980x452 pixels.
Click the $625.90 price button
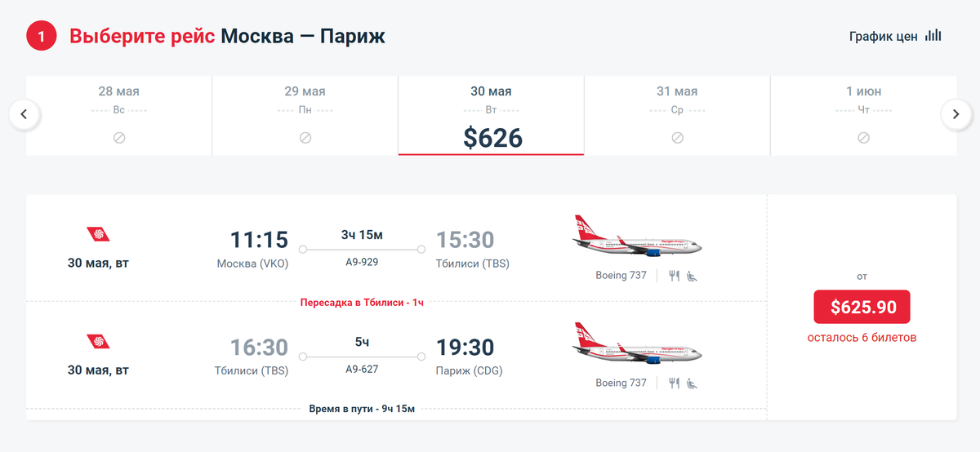(862, 307)
